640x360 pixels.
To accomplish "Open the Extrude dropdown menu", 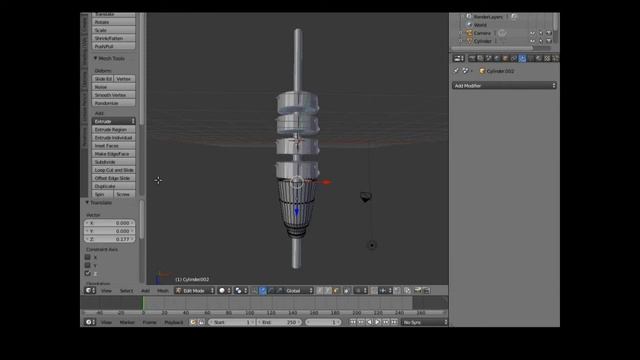I will point(113,121).
